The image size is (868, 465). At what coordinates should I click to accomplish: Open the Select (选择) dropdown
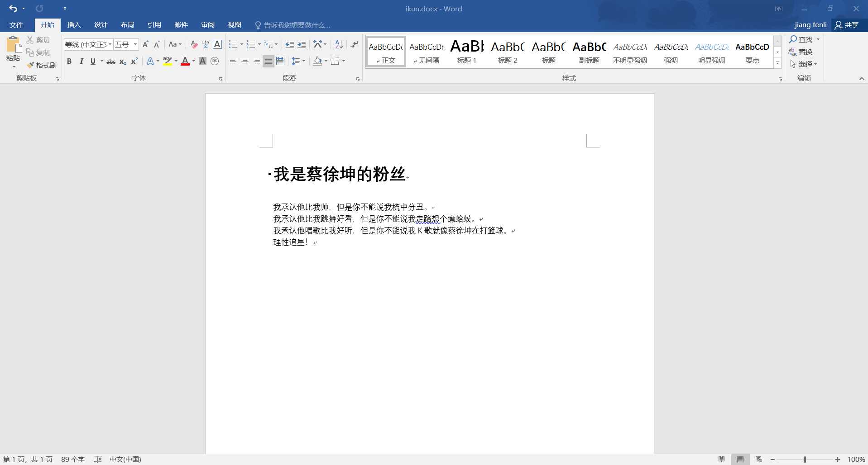point(804,64)
